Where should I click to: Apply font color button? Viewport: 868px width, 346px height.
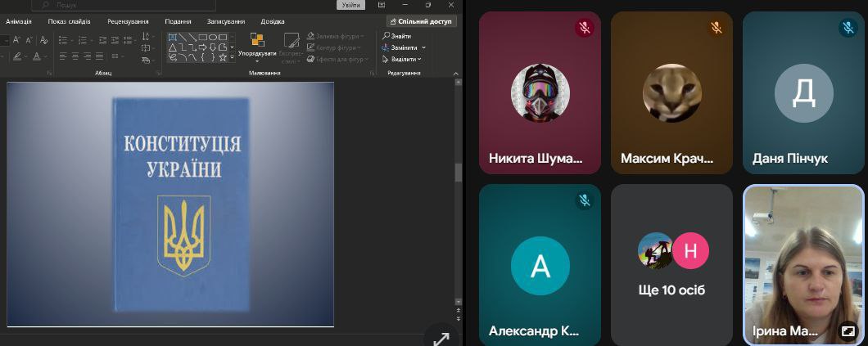coord(37,56)
